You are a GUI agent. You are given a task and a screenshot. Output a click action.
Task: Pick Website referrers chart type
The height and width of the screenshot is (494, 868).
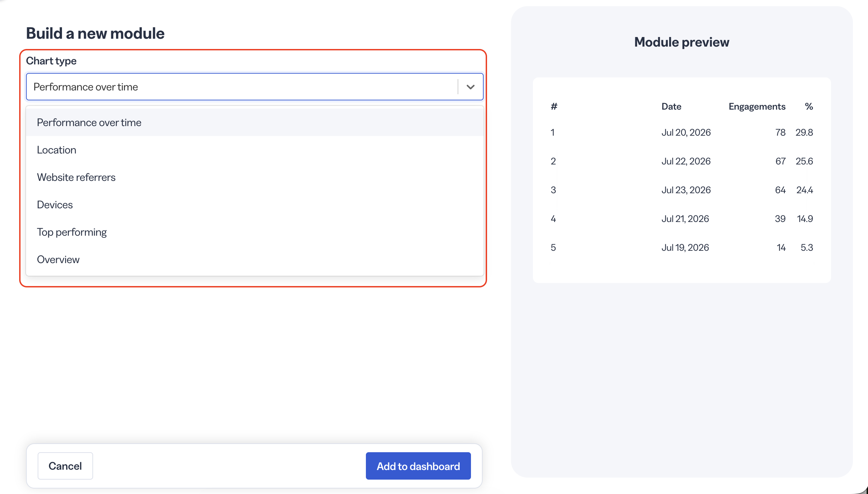255,177
